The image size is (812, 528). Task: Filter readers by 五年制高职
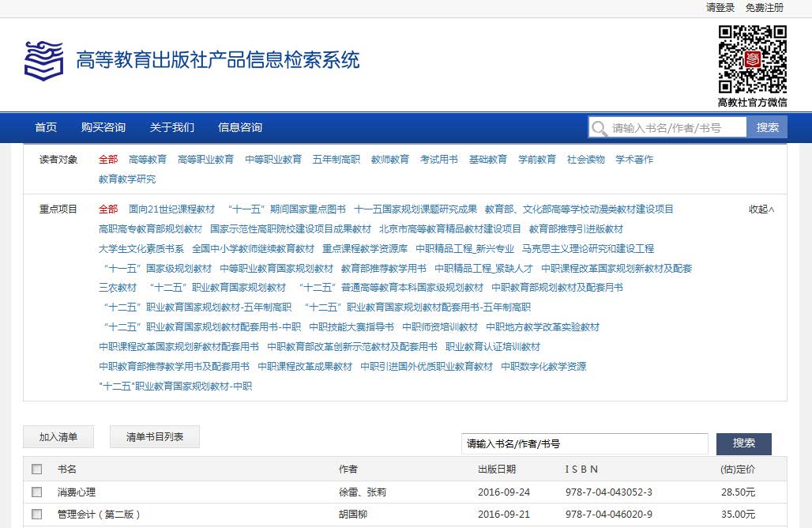(336, 160)
